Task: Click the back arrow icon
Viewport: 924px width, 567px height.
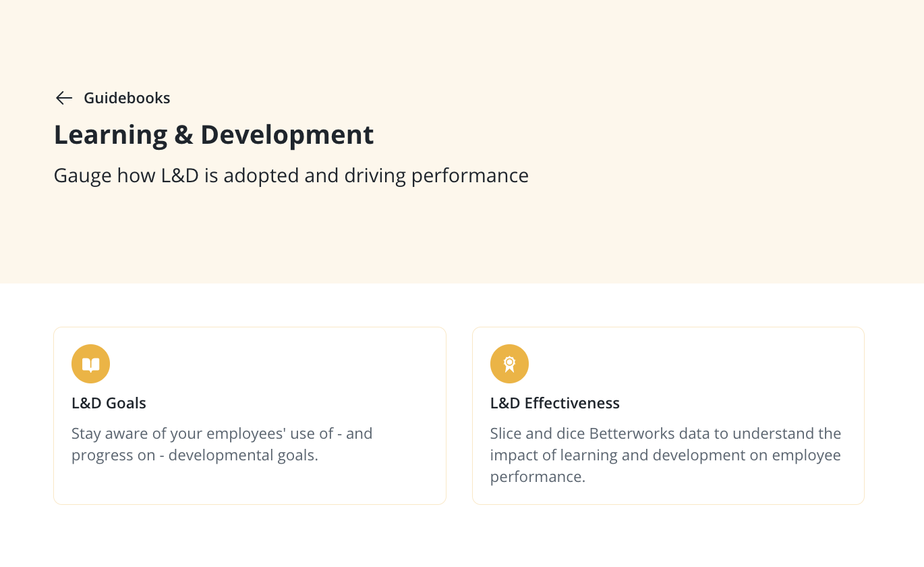Action: pos(64,98)
